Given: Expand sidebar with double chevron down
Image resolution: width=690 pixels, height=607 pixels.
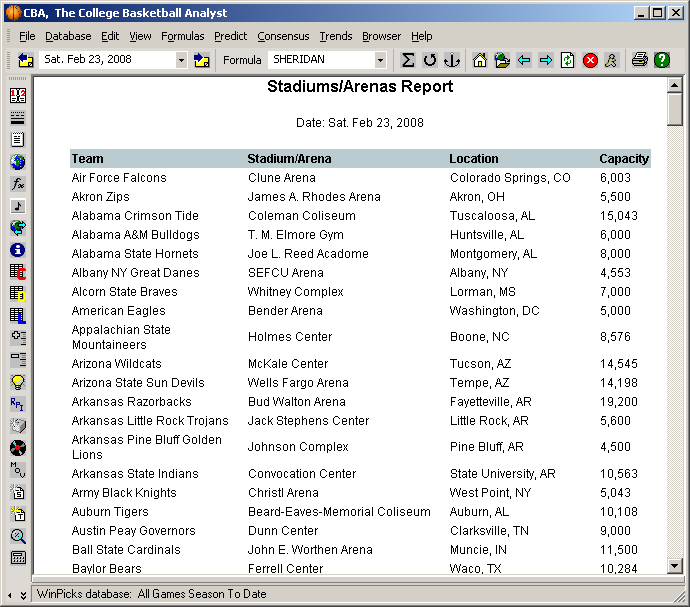Looking at the screenshot, I should point(23,595).
